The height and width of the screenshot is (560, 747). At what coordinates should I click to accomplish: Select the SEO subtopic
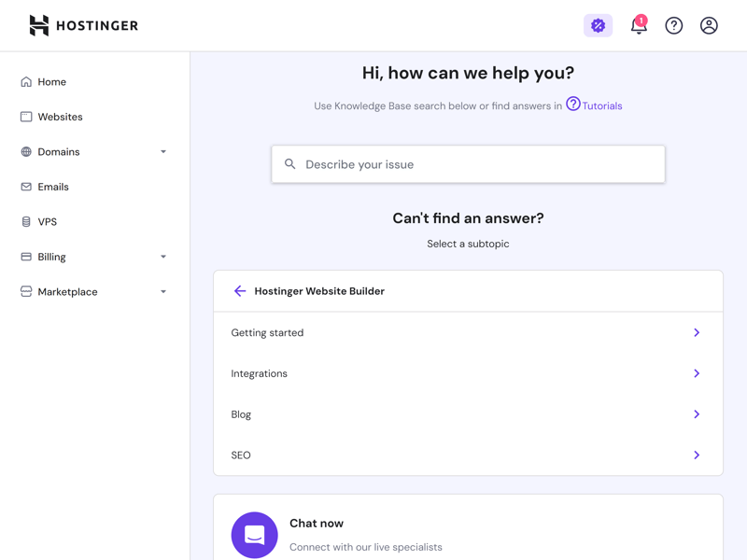click(x=468, y=455)
